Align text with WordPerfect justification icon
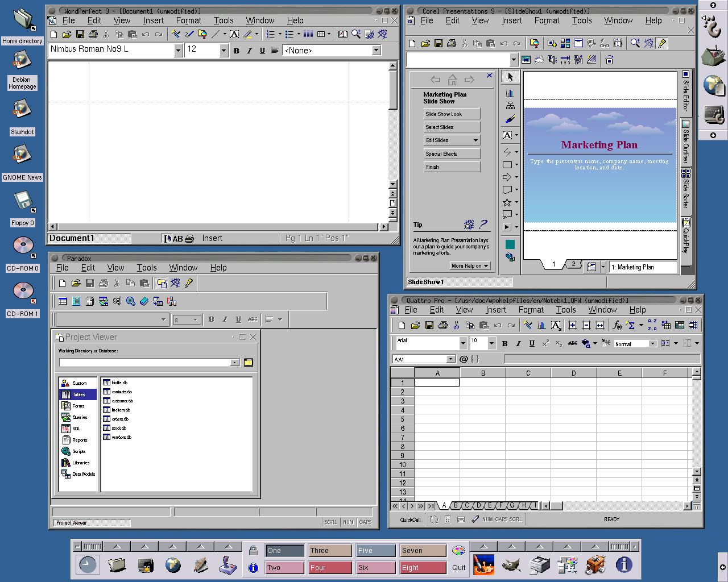 coord(275,51)
